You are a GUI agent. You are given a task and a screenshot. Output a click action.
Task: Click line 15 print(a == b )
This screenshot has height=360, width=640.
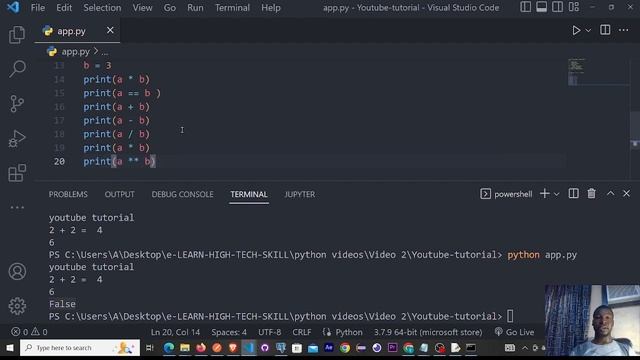coord(122,93)
